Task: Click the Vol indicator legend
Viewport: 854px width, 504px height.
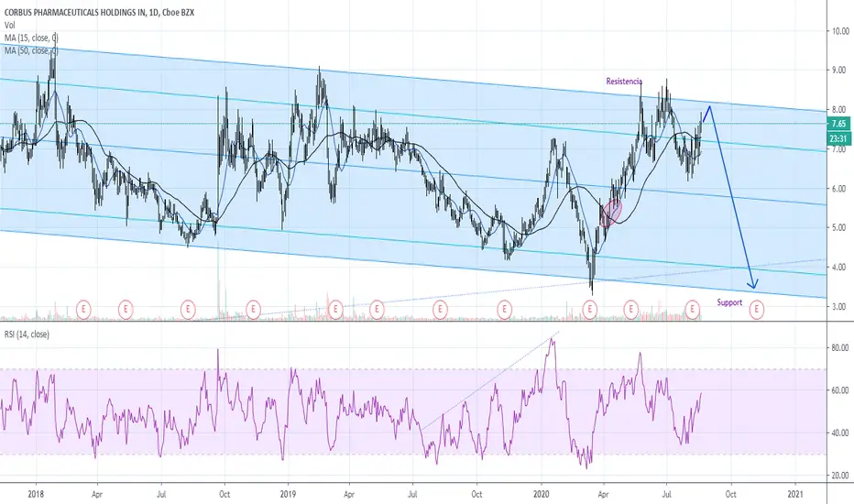Action: 10,25
